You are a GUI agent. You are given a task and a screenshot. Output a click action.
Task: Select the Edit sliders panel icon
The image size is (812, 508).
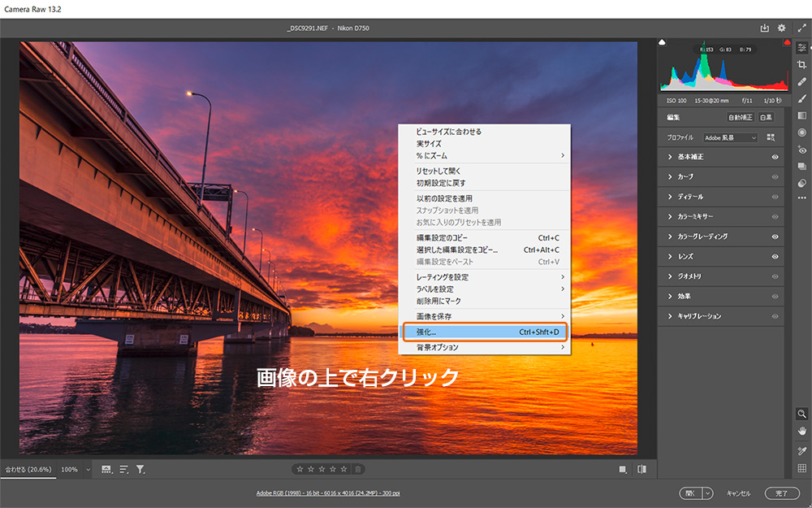801,48
